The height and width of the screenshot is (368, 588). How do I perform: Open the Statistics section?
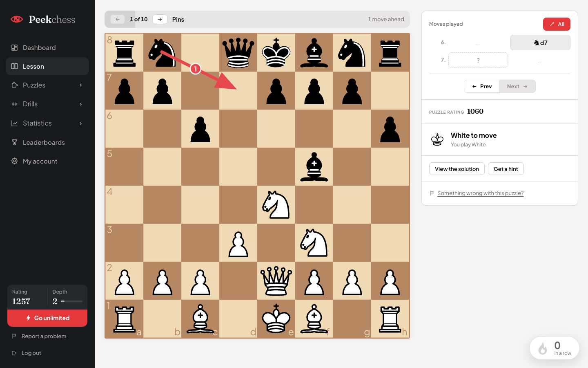[47, 123]
